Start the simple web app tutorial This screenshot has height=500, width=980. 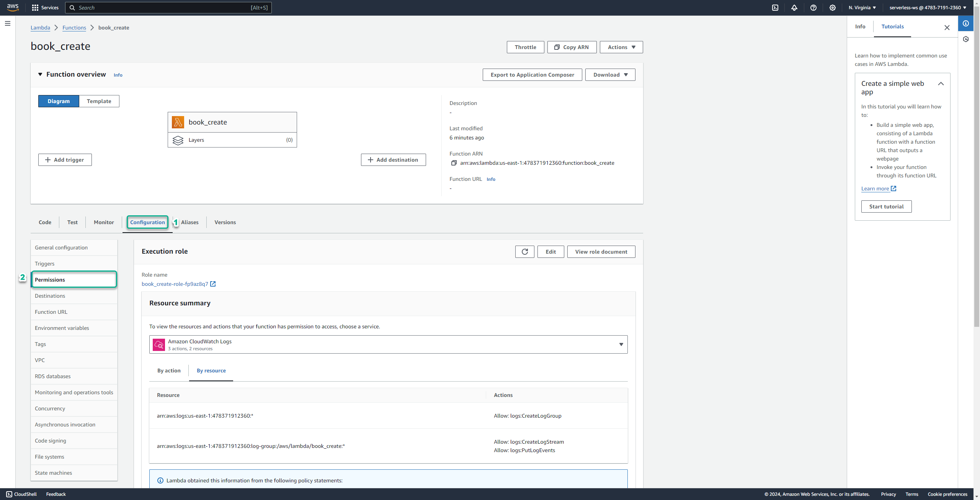point(886,207)
